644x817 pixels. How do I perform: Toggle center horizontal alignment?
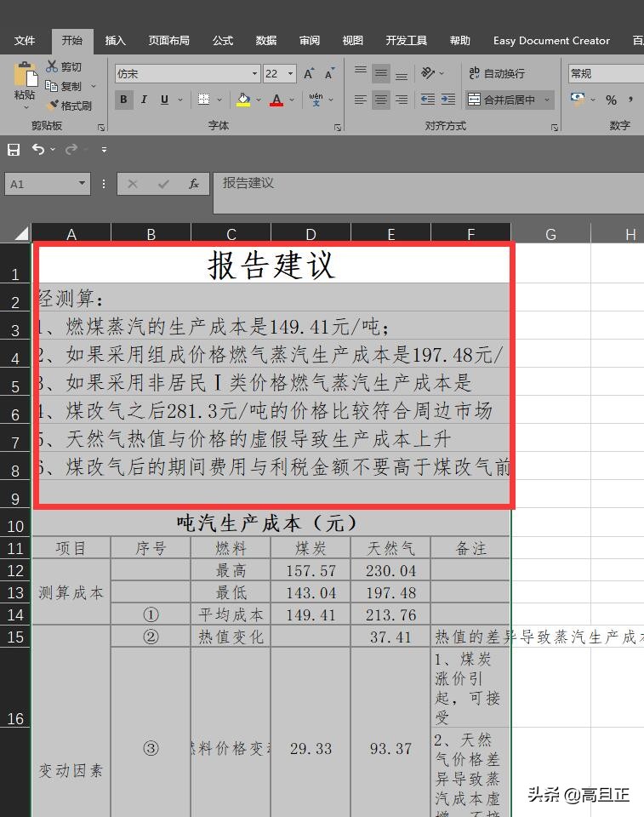click(381, 100)
